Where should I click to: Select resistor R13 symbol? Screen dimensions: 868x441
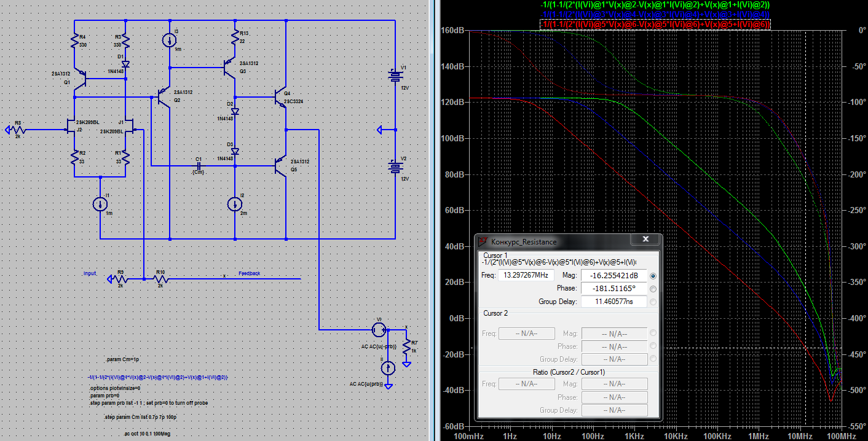(235, 37)
